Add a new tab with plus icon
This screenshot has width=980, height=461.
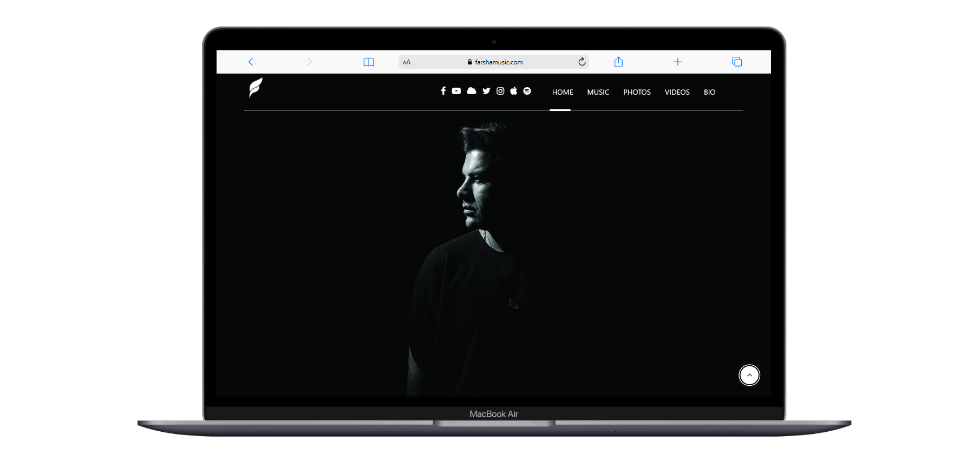(677, 62)
